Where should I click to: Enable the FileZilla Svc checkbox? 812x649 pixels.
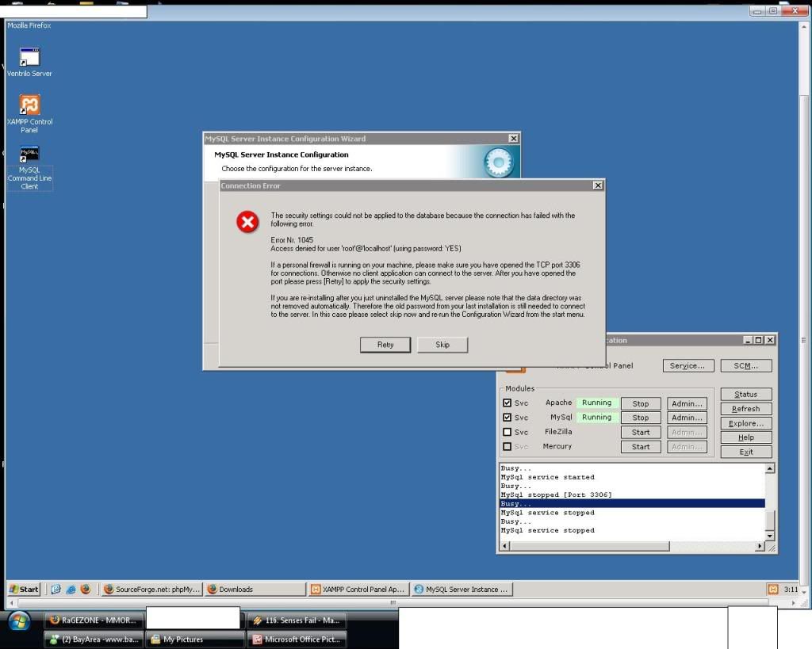pos(507,433)
